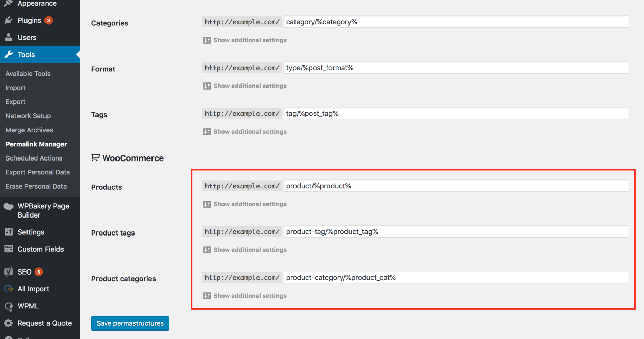Screen dimensions: 644x339
Task: Show additional settings for Product categories
Action: click(x=245, y=296)
